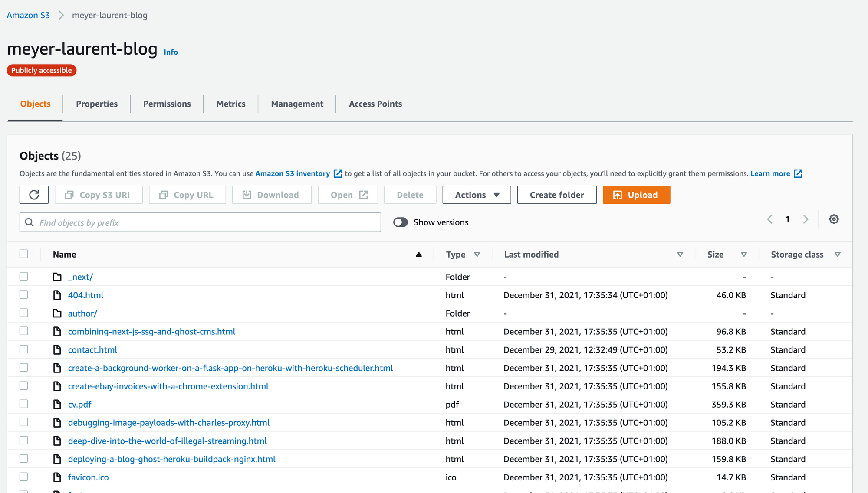The height and width of the screenshot is (493, 868).
Task: Open the Actions dropdown menu
Action: coord(477,195)
